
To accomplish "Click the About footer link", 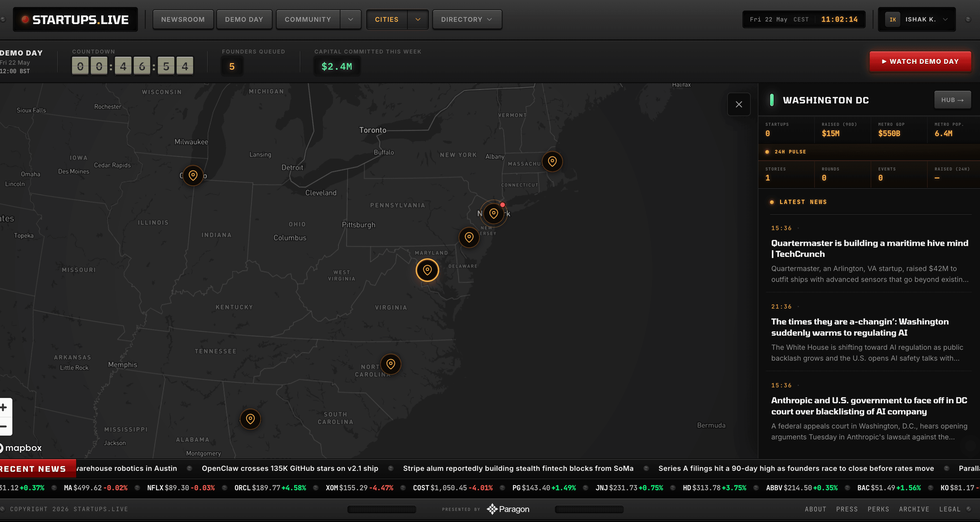I will click(x=815, y=509).
